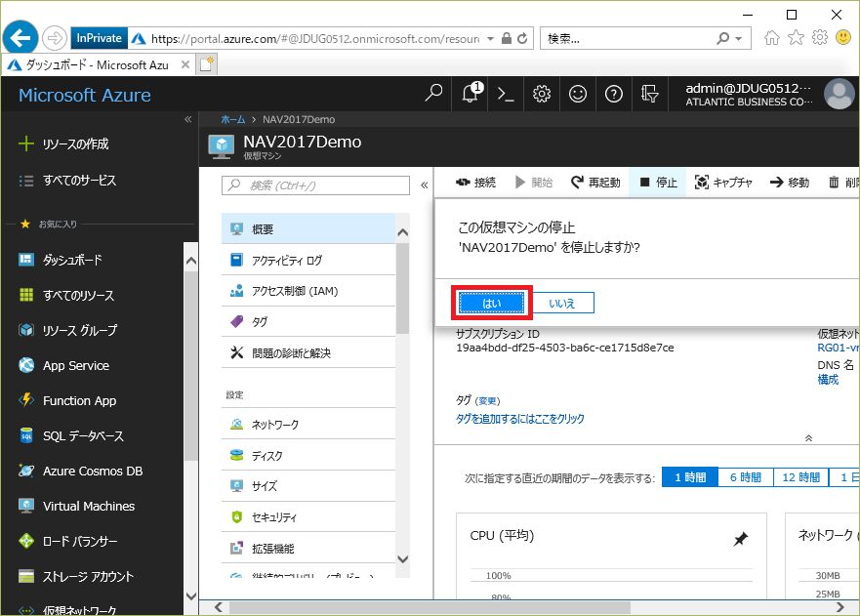Image resolution: width=860 pixels, height=616 pixels.
Task: Open セキュリティ settings item
Action: coord(308,516)
